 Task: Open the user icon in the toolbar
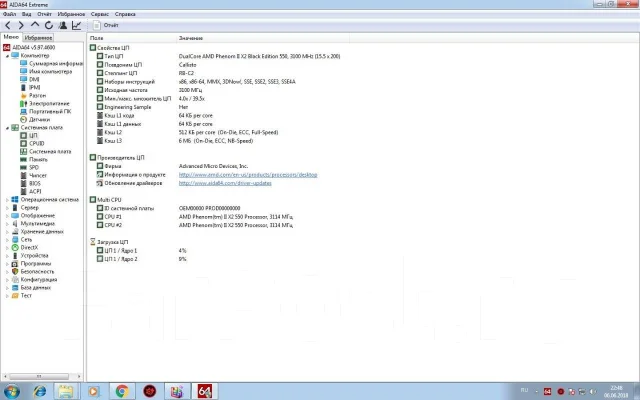pyautogui.click(x=63, y=25)
